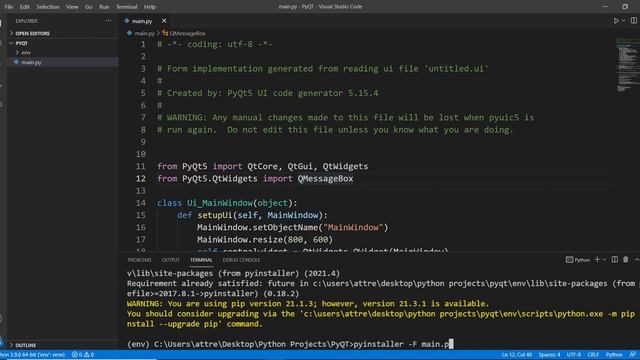Image resolution: width=640 pixels, height=360 pixels.
Task: Collapse the PYQT folder section
Action: pos(22,43)
